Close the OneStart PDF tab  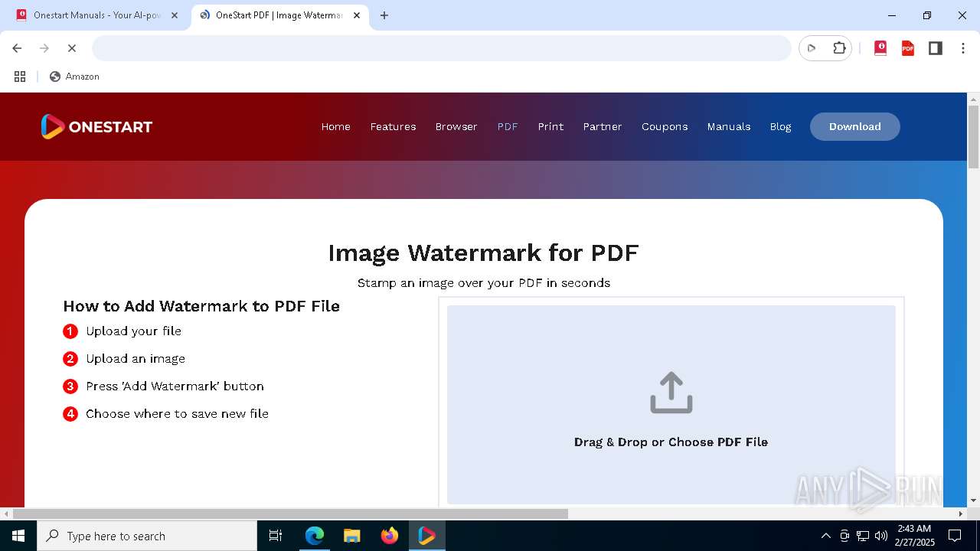(x=357, y=15)
